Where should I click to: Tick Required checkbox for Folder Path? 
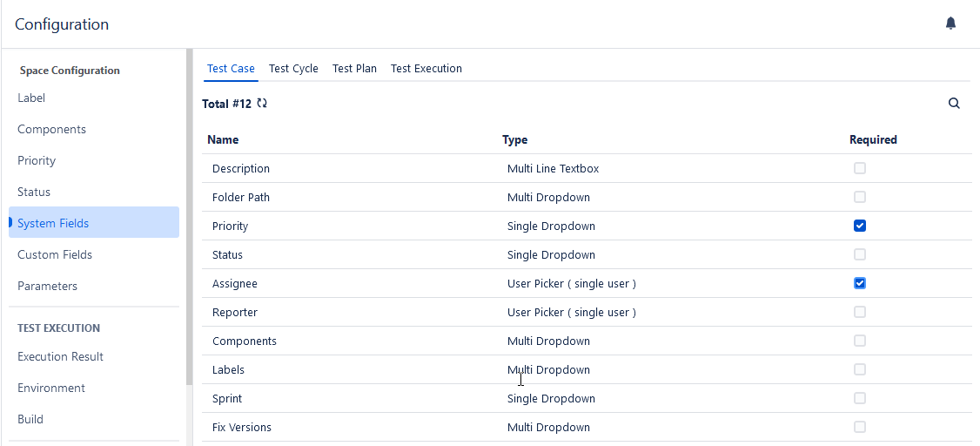[860, 197]
